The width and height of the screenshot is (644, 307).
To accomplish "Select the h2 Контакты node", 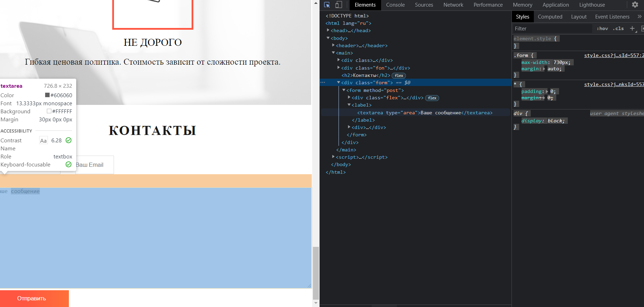I will (366, 75).
